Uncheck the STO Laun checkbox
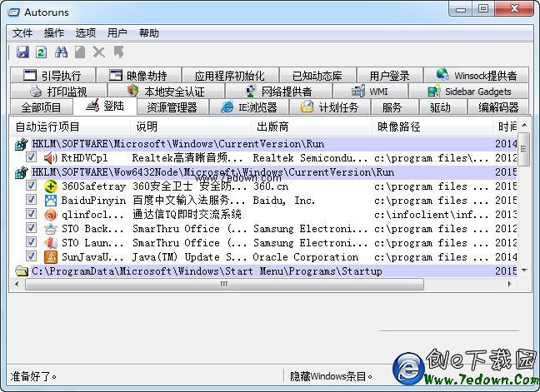The width and height of the screenshot is (540, 392). point(31,241)
